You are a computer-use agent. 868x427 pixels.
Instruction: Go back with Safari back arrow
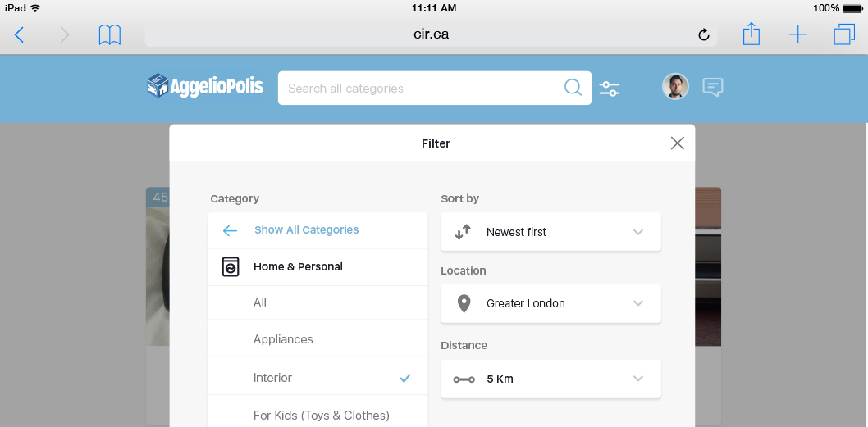pyautogui.click(x=20, y=35)
